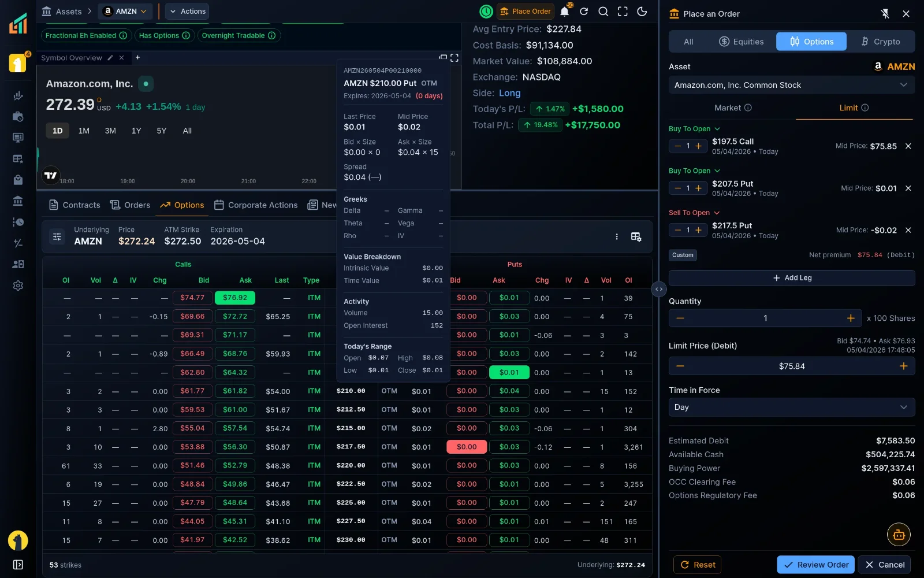Expand the Actions dropdown
This screenshot has height=578, width=924.
click(x=187, y=11)
